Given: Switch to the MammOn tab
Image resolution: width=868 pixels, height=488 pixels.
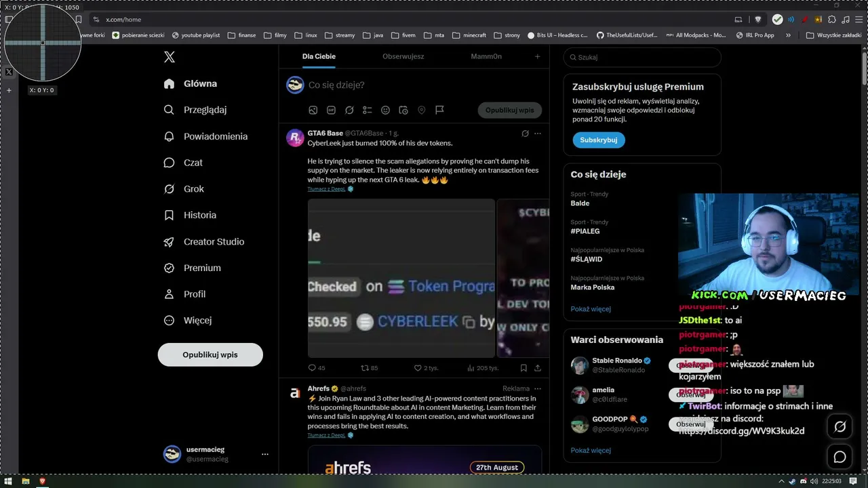Looking at the screenshot, I should click(487, 56).
